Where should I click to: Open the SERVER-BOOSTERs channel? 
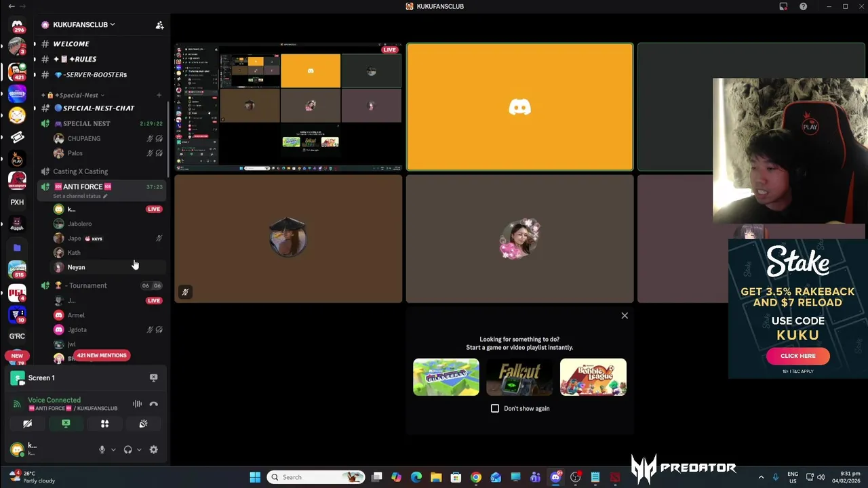pos(102,75)
